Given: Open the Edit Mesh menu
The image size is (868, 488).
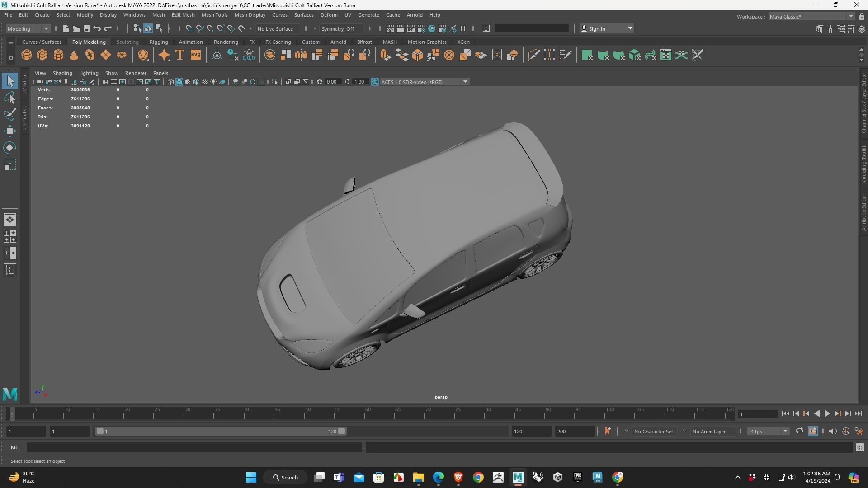Looking at the screenshot, I should click(183, 15).
